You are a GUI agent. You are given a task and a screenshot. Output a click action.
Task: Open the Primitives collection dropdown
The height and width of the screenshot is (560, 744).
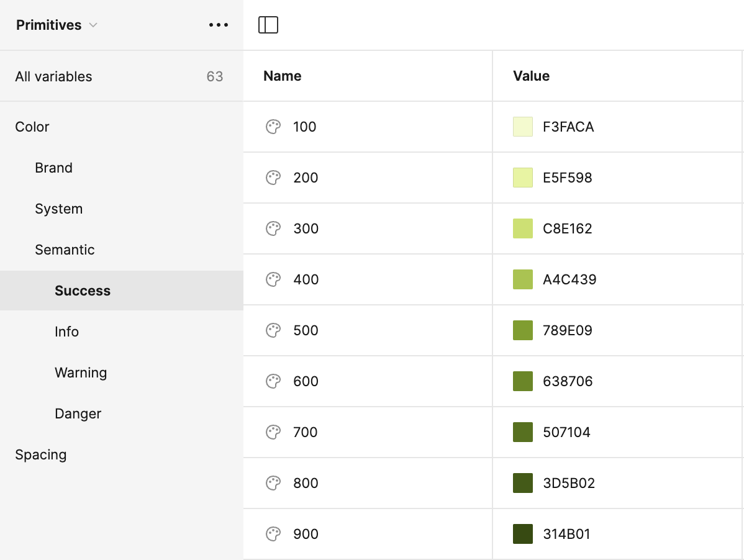[x=57, y=25]
